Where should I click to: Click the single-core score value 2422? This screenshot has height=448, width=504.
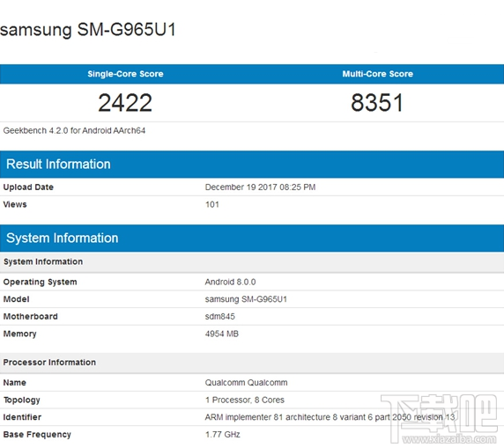point(125,103)
